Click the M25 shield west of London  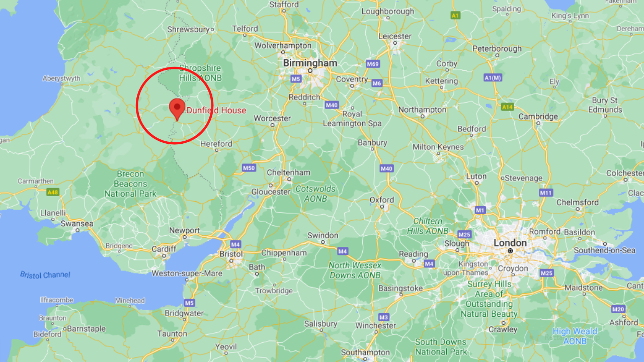[464, 234]
